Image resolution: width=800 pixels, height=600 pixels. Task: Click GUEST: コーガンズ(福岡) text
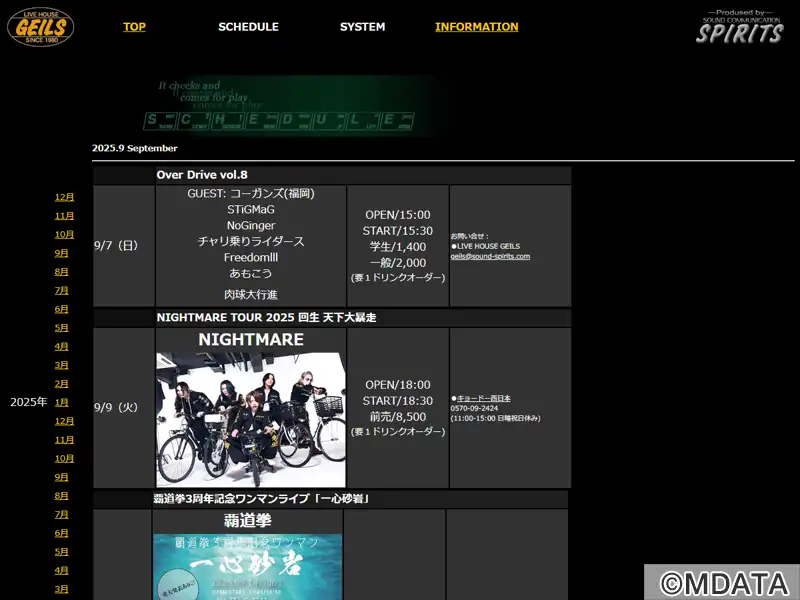coord(251,193)
